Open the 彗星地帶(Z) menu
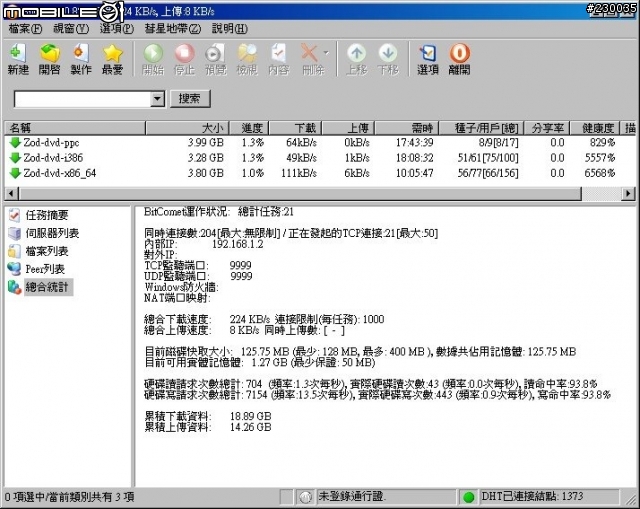 click(x=173, y=29)
